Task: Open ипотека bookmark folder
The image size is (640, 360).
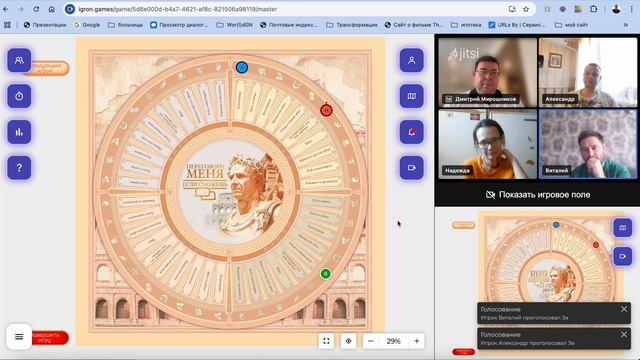Action: point(466,25)
